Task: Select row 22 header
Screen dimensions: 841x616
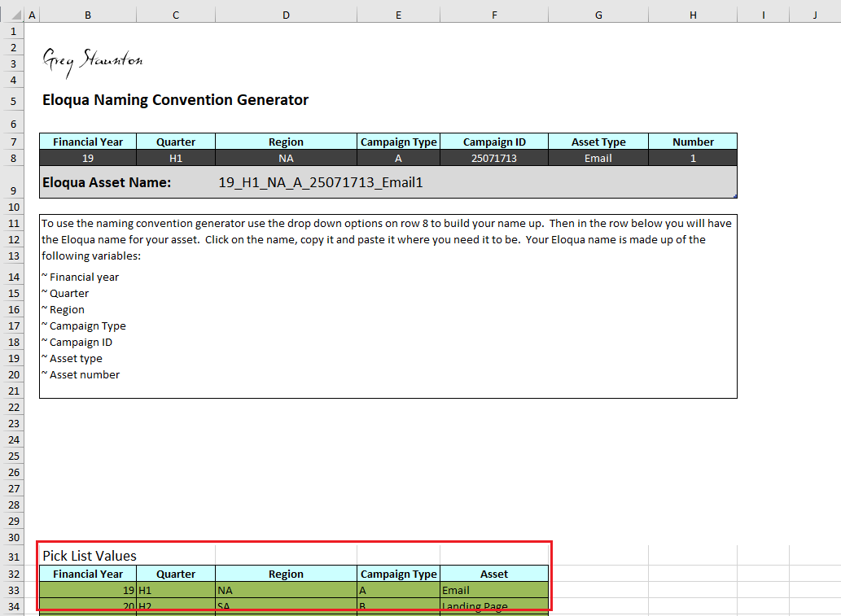Action: (13, 407)
